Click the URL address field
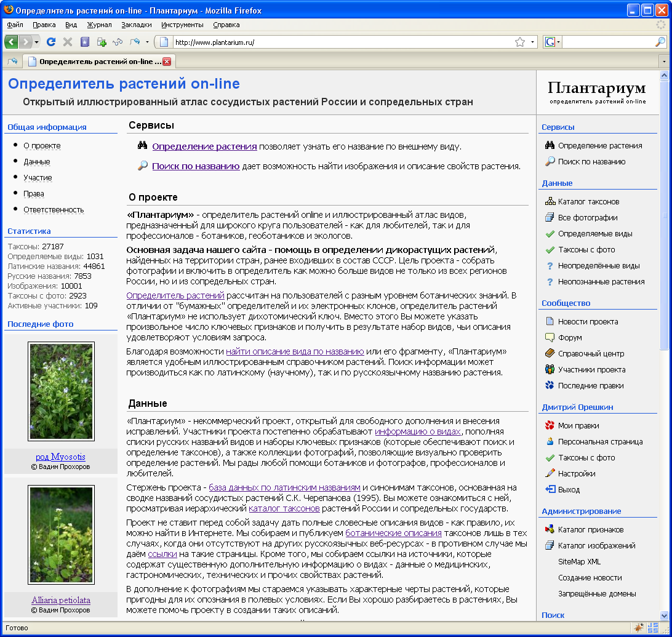Image resolution: width=672 pixels, height=637 pixels. (343, 42)
